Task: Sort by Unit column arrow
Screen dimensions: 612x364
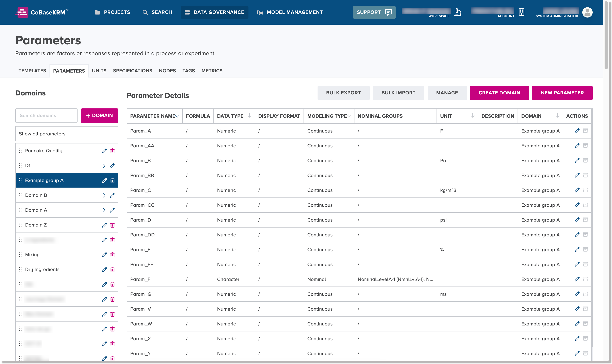Action: [x=472, y=116]
